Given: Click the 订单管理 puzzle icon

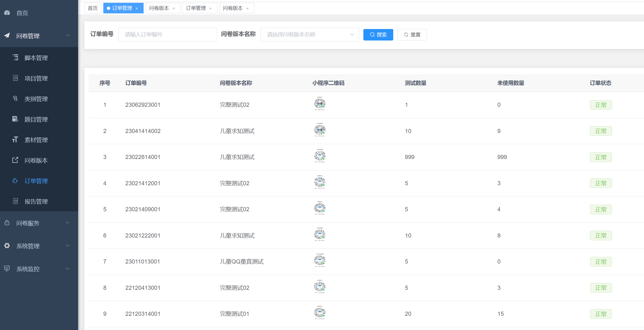Looking at the screenshot, I should tap(15, 181).
